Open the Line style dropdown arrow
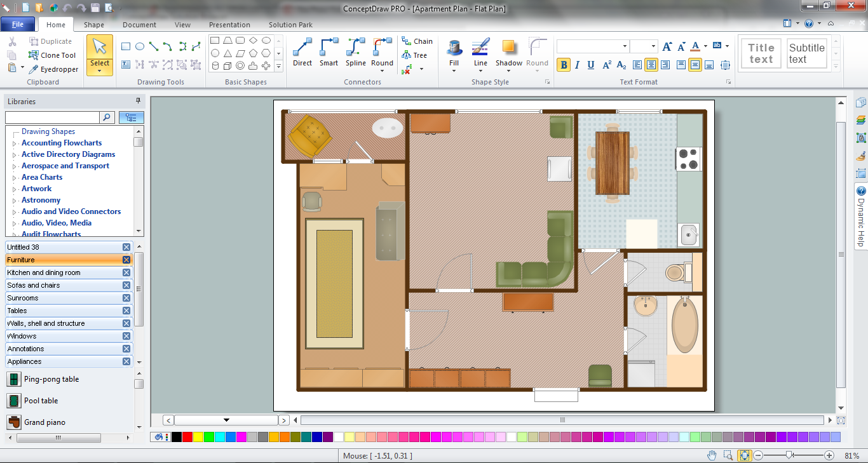This screenshot has height=463, width=868. 480,70
